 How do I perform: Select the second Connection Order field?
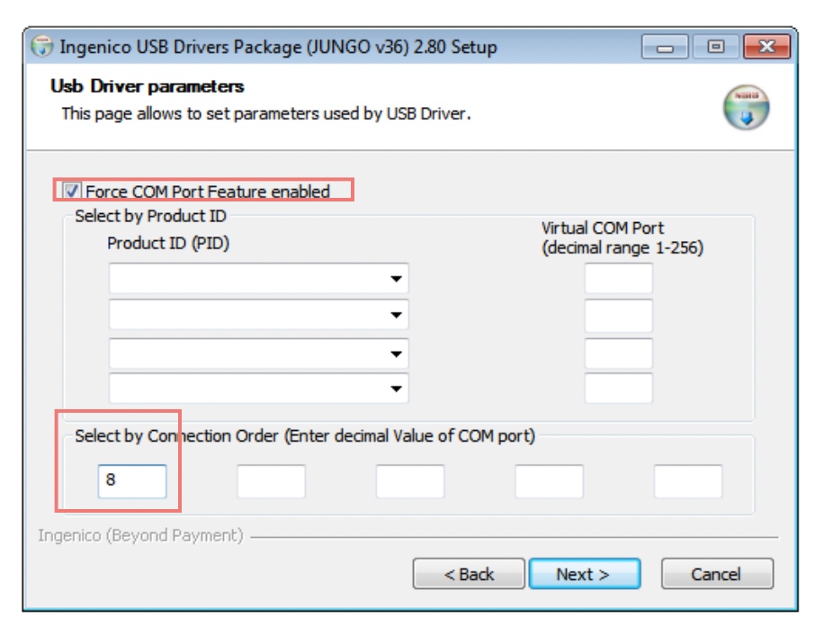(272, 481)
